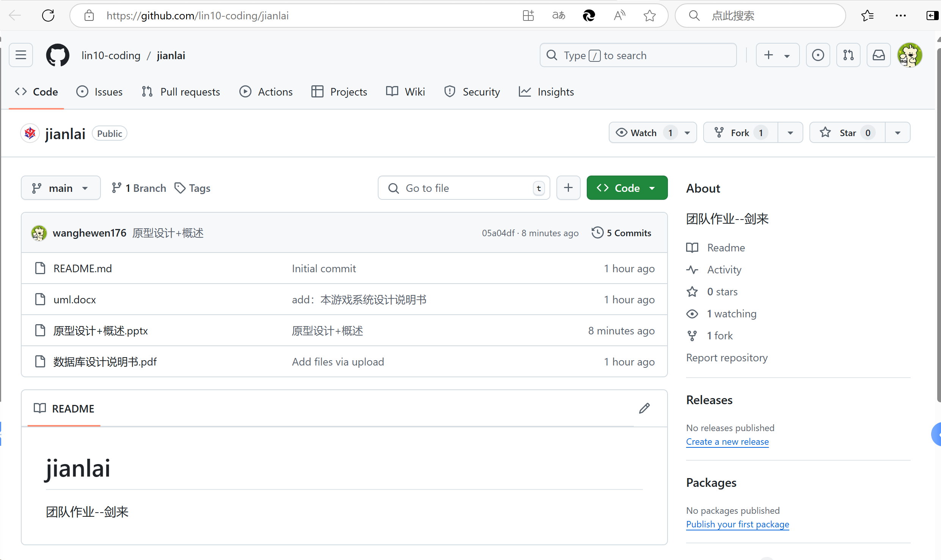Open the Issues shortcut icon in header
Viewport: 941px width, 560px height.
[x=818, y=55]
